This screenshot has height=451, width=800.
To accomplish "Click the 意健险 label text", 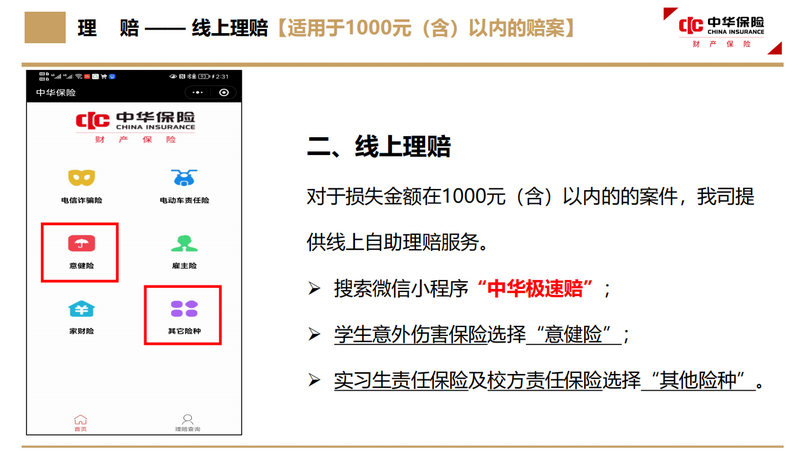I will tap(82, 265).
